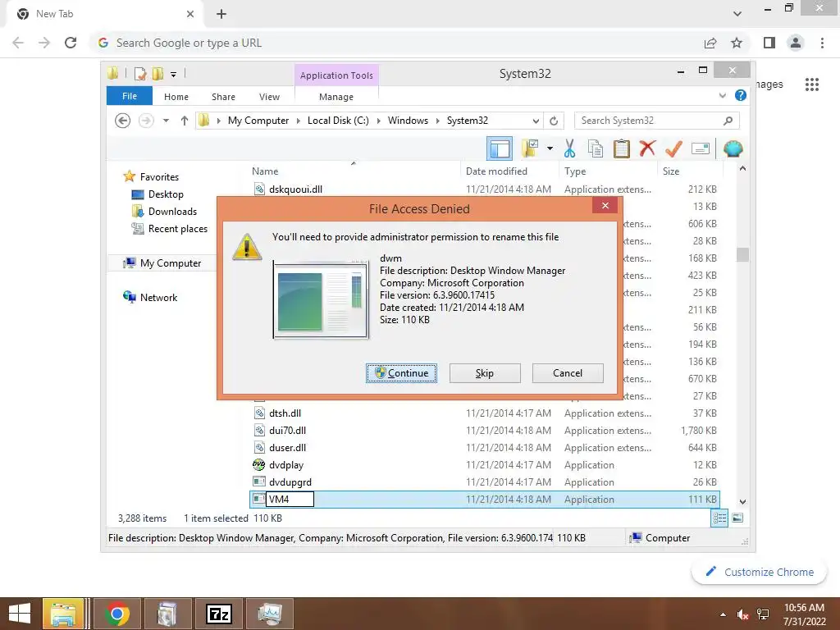Click the Copy icon in Explorer toolbar
The width and height of the screenshot is (840, 630).
596,148
